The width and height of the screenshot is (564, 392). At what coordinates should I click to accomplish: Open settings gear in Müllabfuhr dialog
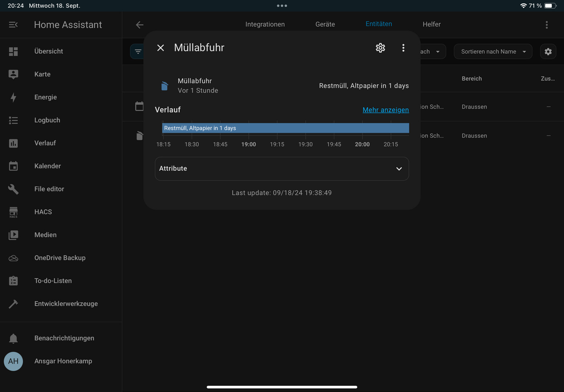[380, 48]
